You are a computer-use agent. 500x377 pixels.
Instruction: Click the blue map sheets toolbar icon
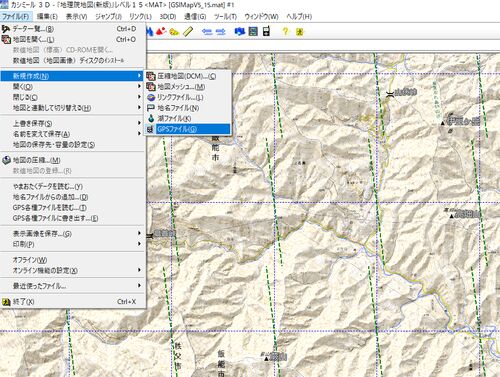point(240,32)
